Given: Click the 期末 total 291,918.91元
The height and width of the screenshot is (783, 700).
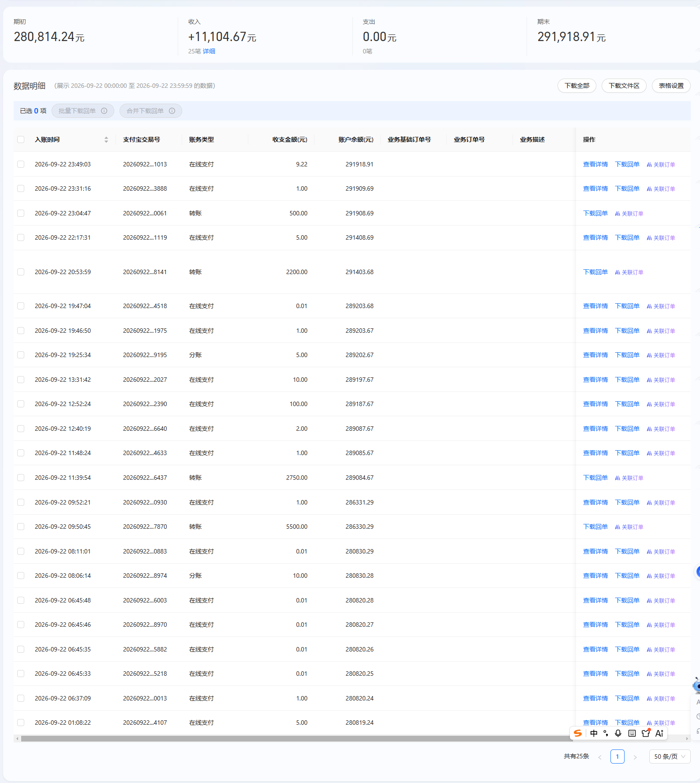Looking at the screenshot, I should (572, 37).
